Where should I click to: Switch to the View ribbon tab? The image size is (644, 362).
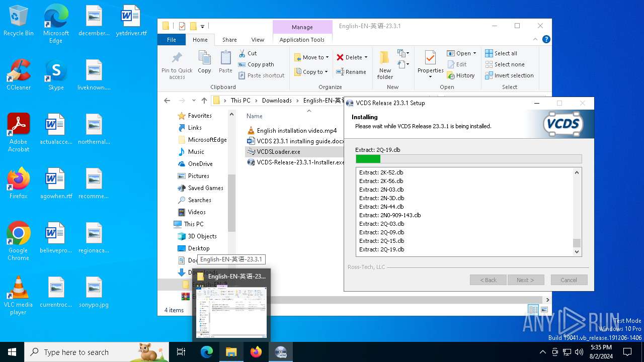point(258,40)
